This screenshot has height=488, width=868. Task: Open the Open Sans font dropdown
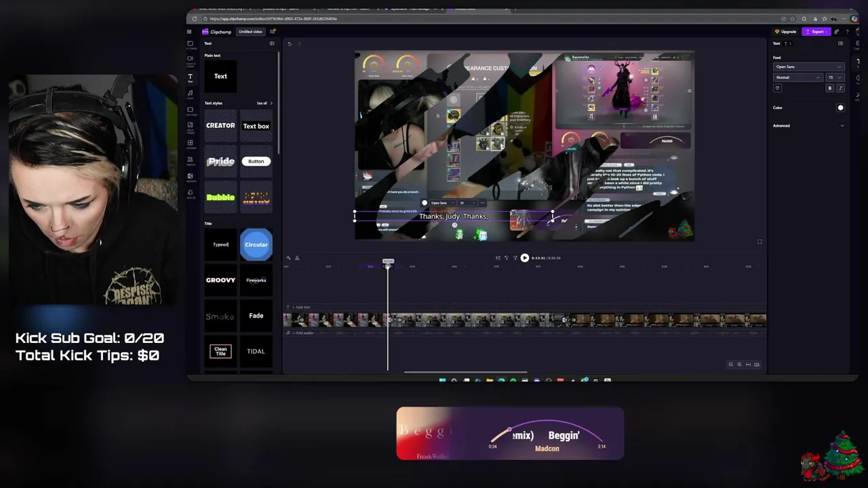pos(808,67)
